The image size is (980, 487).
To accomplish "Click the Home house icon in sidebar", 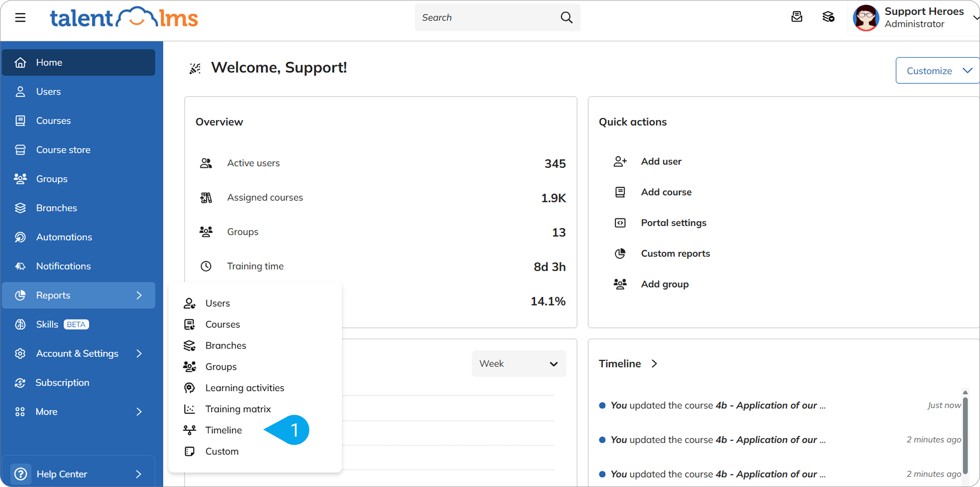I will coord(20,62).
